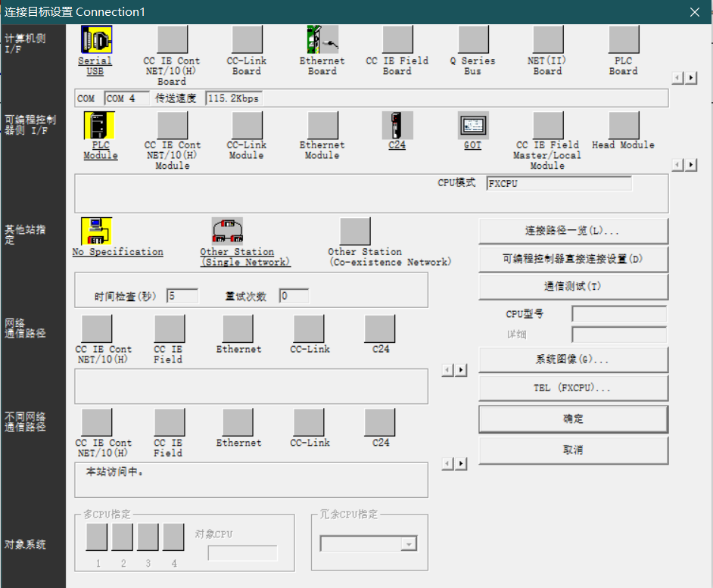Image resolution: width=713 pixels, height=588 pixels.
Task: Click the 时间检查(秒) input field
Action: pyautogui.click(x=182, y=296)
